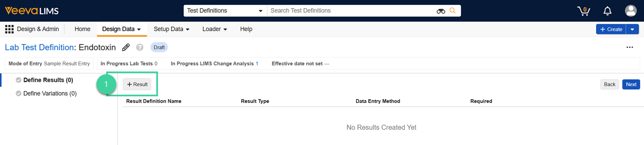Open the notifications bell
This screenshot has width=644, height=145.
(x=607, y=11)
